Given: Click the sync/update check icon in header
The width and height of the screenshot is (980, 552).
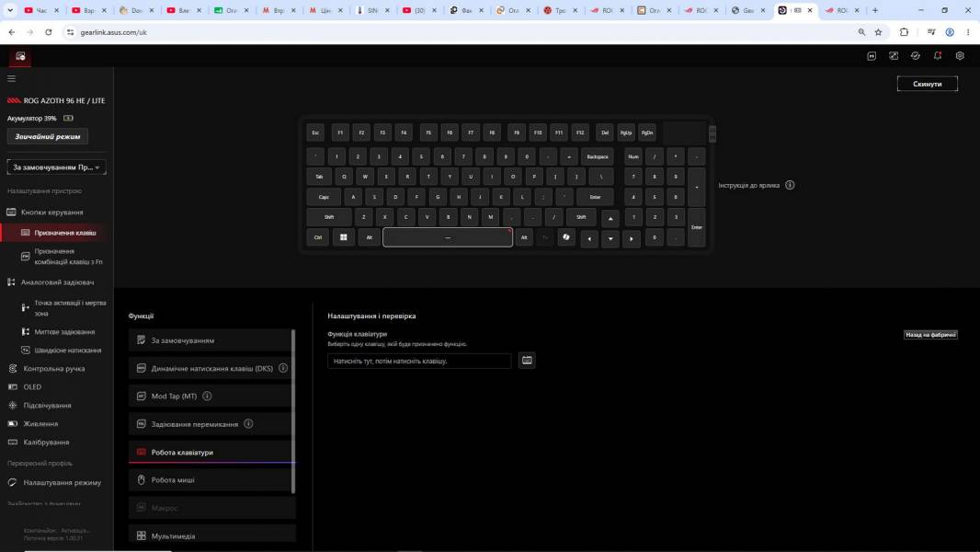Looking at the screenshot, I should click(915, 55).
